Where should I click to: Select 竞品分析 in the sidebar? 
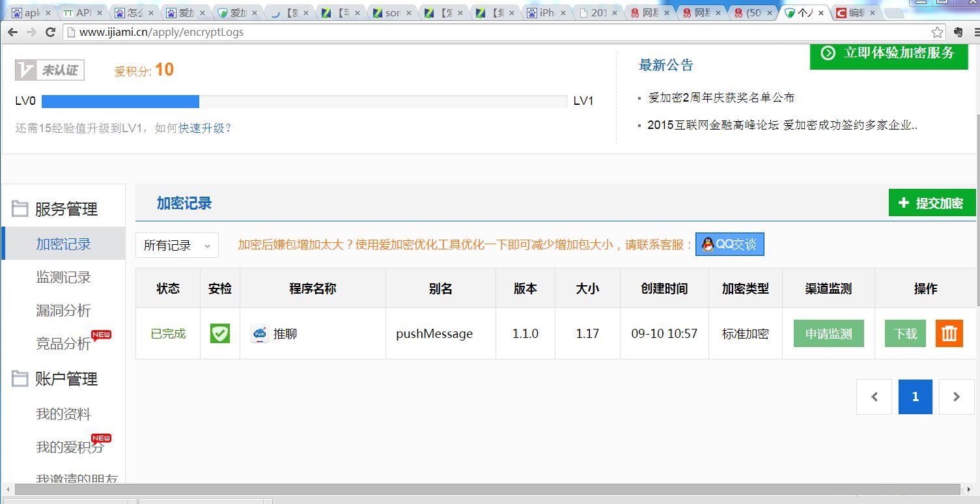[63, 344]
